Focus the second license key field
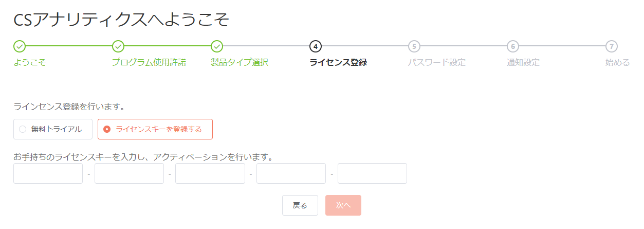 pos(129,173)
